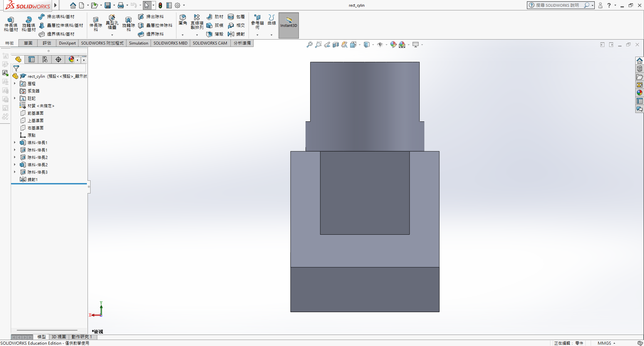Switch to the 動作研究 1 motion study tab
This screenshot has width=644, height=346.
(x=82, y=337)
